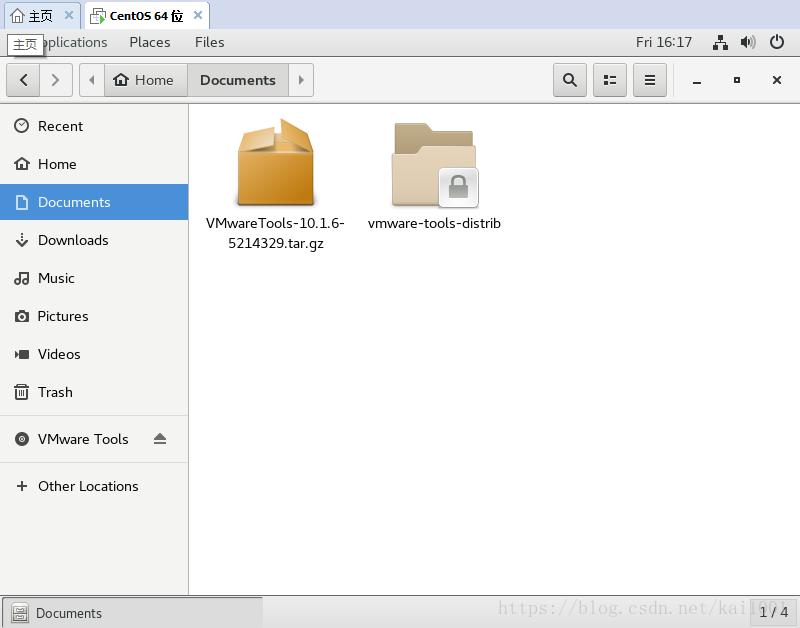Click the download arrow icon beside Downloads
The image size is (800, 628).
click(21, 240)
